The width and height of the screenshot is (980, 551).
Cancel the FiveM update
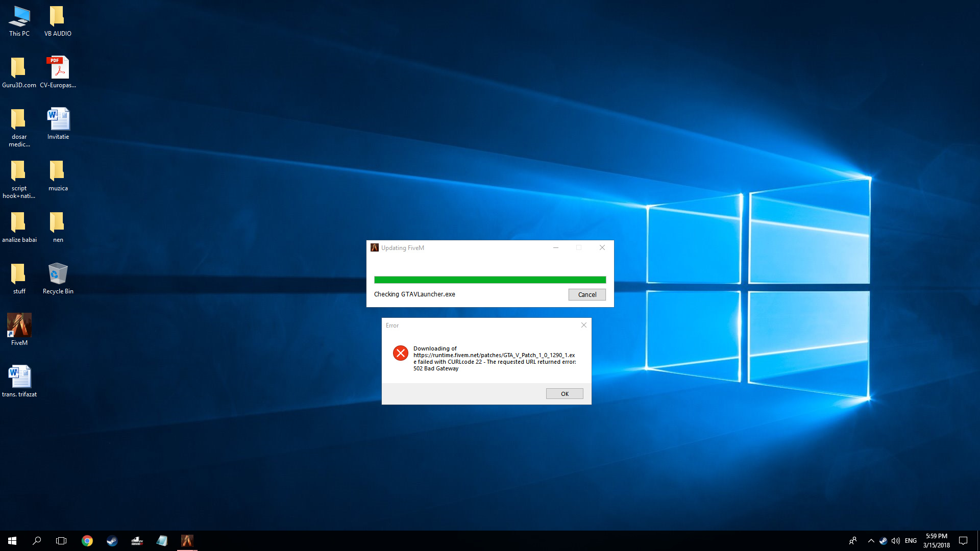(587, 294)
